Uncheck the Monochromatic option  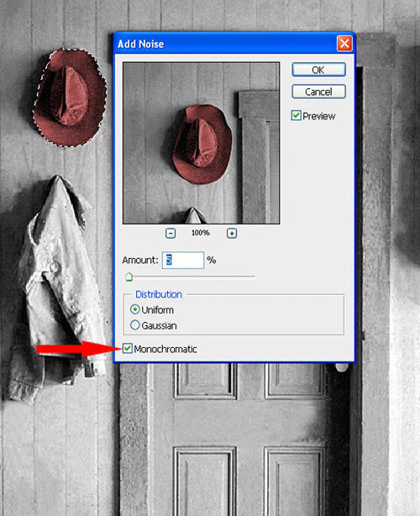click(128, 349)
